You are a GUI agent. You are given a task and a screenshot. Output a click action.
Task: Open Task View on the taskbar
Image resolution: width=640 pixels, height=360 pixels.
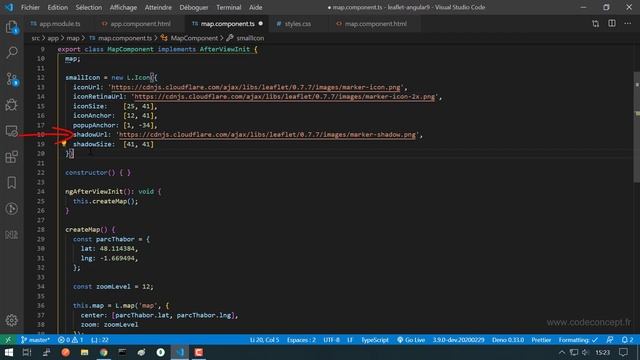click(27, 352)
